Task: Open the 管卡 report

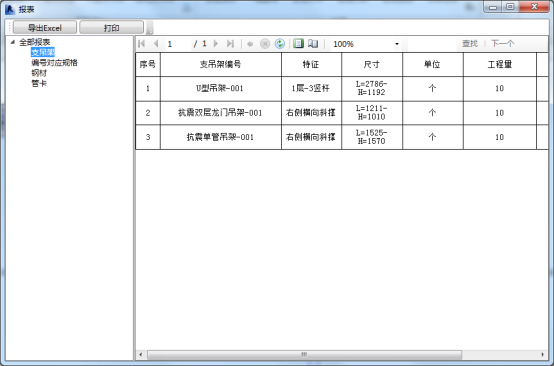Action: click(x=39, y=83)
